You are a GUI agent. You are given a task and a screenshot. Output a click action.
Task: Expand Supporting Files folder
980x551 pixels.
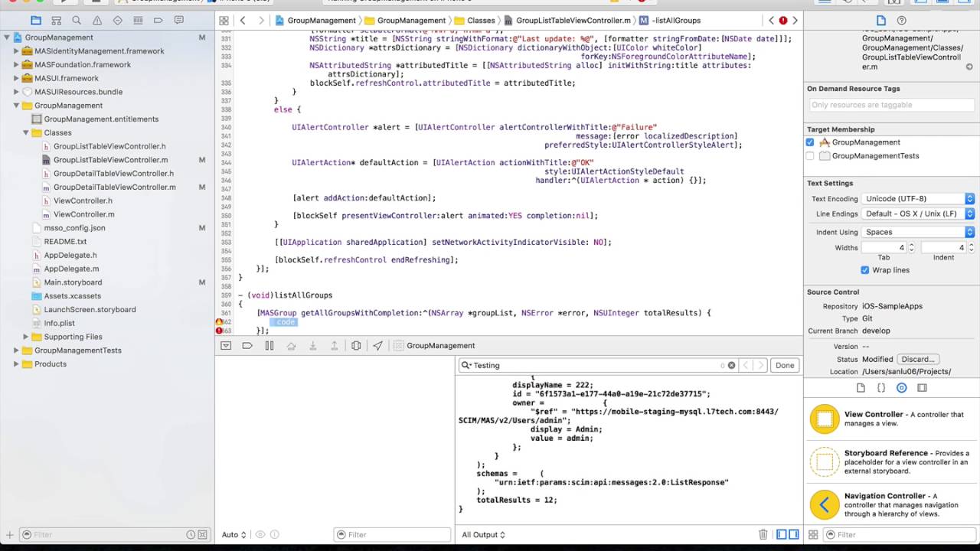(x=26, y=337)
